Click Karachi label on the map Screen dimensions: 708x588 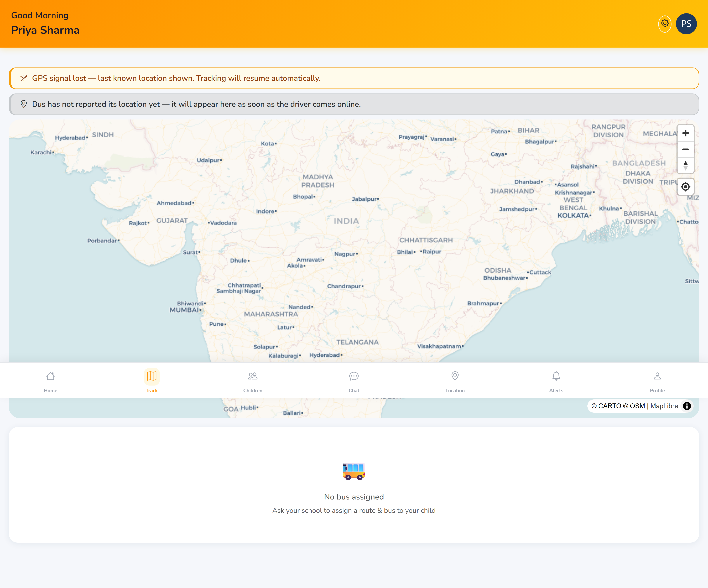tap(41, 152)
